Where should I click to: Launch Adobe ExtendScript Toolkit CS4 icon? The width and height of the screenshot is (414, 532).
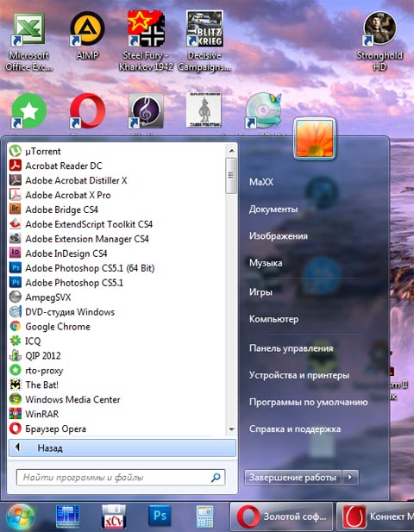(15, 224)
